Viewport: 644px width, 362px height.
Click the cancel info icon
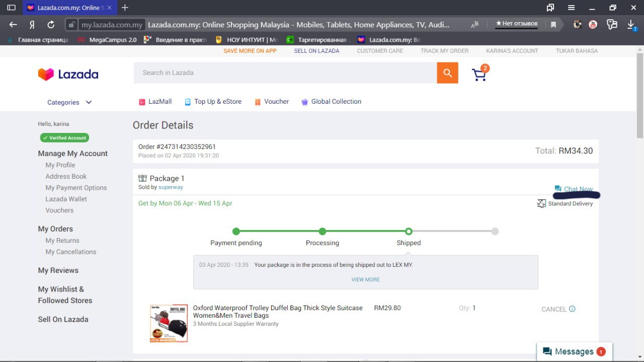[572, 309]
